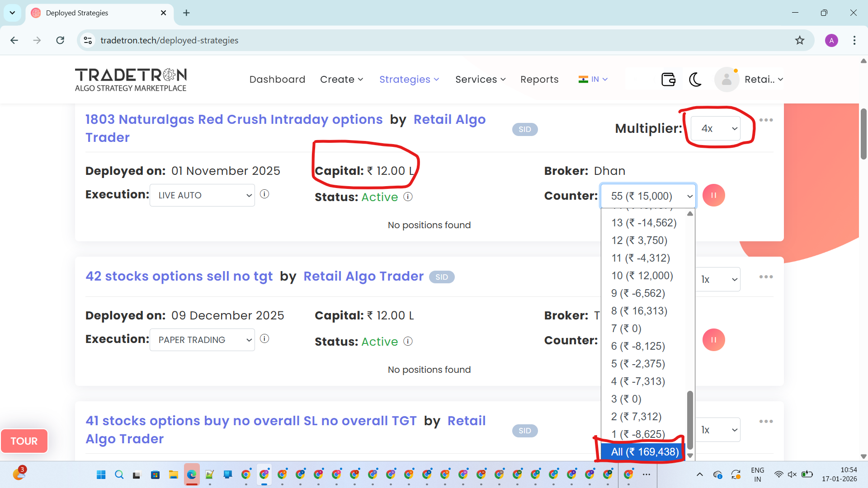The height and width of the screenshot is (488, 868).
Task: Toggle the bookmark star in the address bar
Action: click(x=800, y=40)
